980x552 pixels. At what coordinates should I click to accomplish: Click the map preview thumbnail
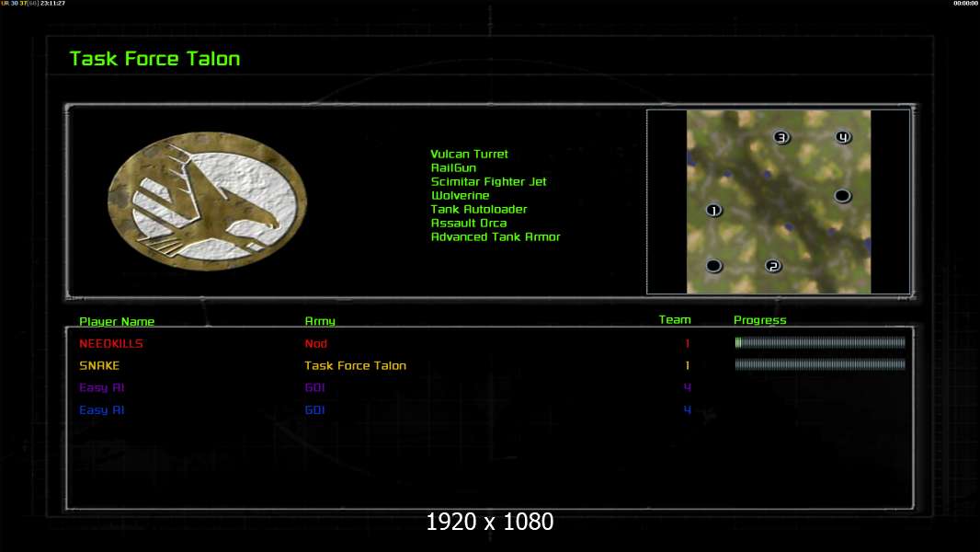[779, 201]
